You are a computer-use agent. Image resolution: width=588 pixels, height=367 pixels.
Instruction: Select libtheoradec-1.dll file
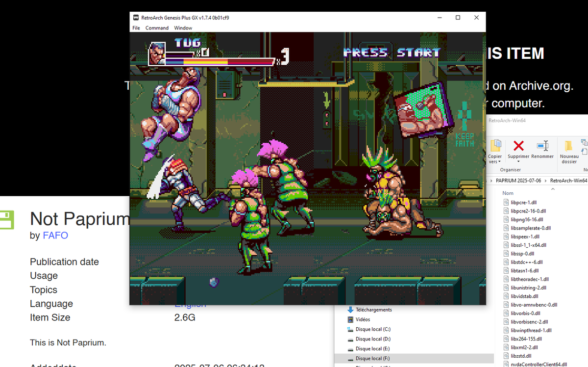[530, 279]
